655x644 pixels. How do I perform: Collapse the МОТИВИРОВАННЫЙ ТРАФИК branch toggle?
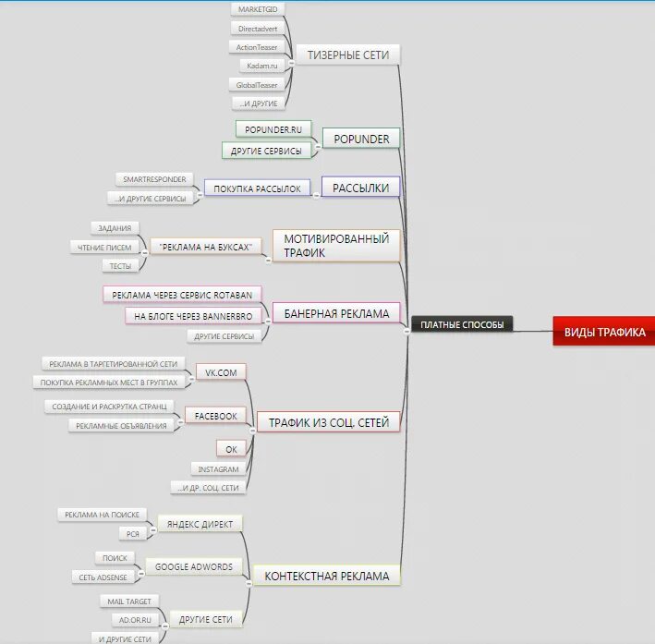click(x=268, y=260)
